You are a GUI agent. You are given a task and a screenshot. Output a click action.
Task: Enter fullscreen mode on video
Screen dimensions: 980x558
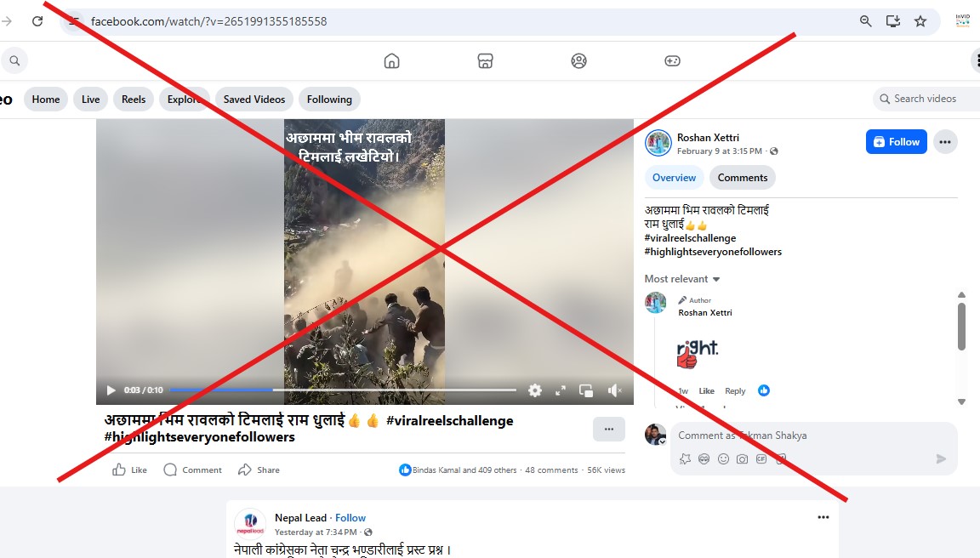click(561, 390)
